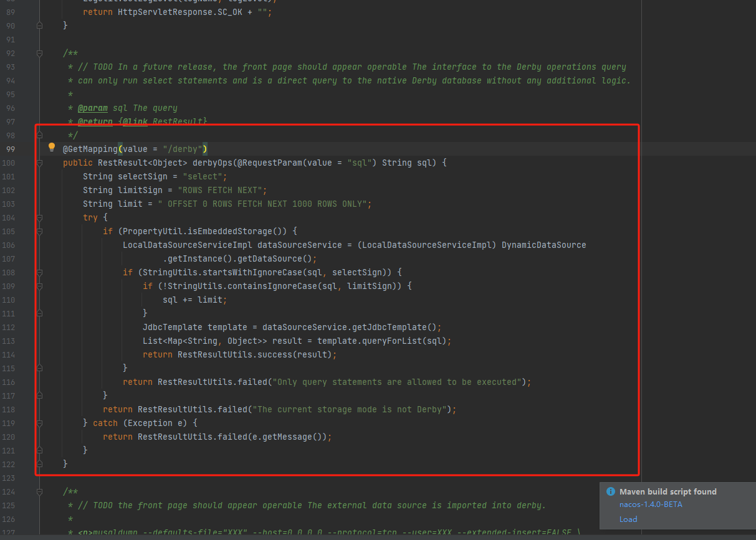Collapse the Javadoc comment starting at line 92

pyautogui.click(x=39, y=54)
